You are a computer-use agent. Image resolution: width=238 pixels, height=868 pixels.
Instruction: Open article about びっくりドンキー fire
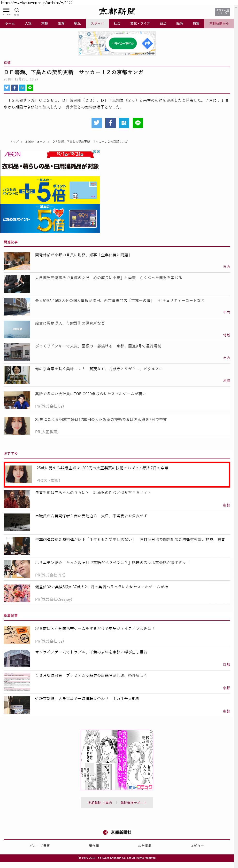98,346
